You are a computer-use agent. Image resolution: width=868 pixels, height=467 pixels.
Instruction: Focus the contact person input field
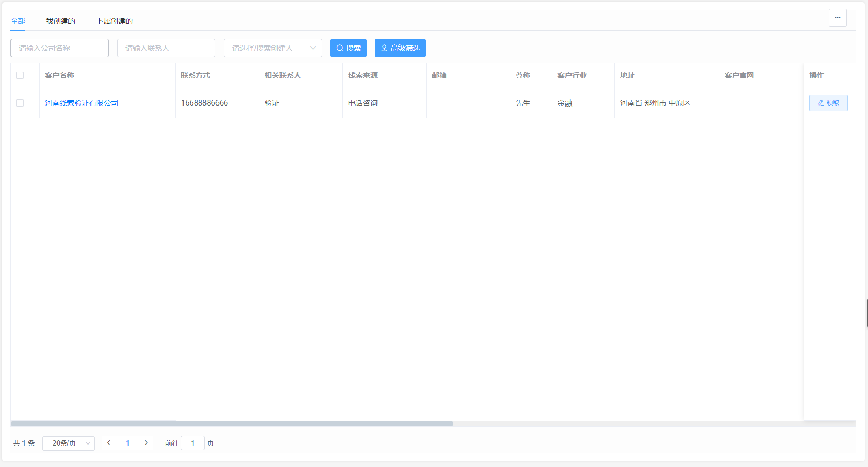[166, 48]
